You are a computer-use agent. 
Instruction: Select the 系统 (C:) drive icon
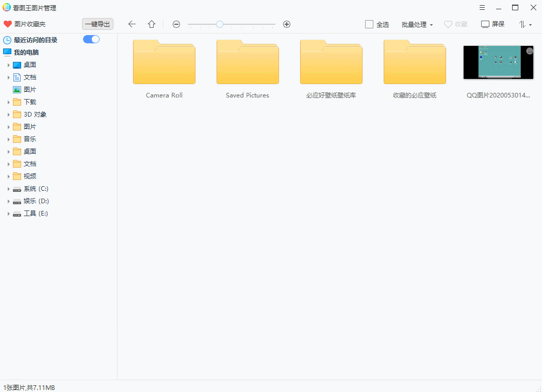[17, 189]
